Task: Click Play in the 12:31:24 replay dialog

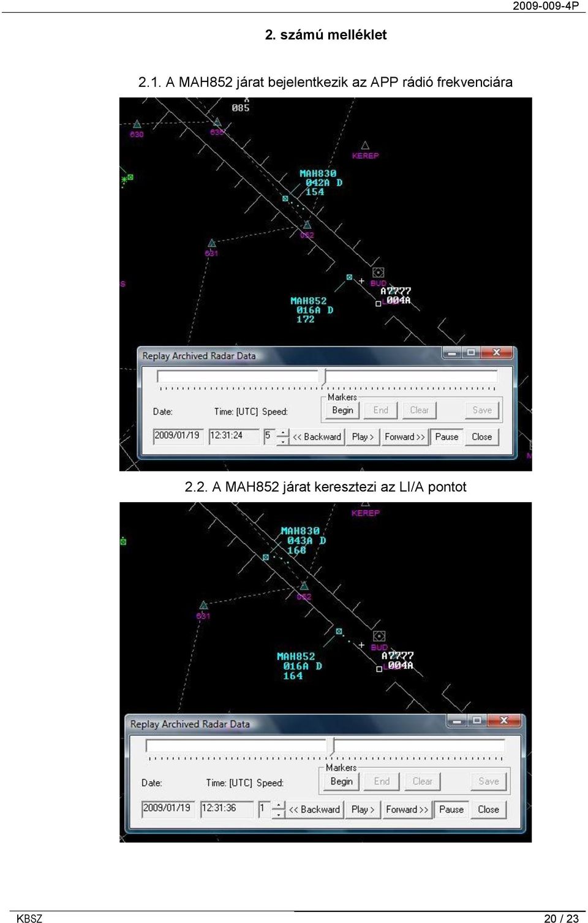Action: pos(363,437)
